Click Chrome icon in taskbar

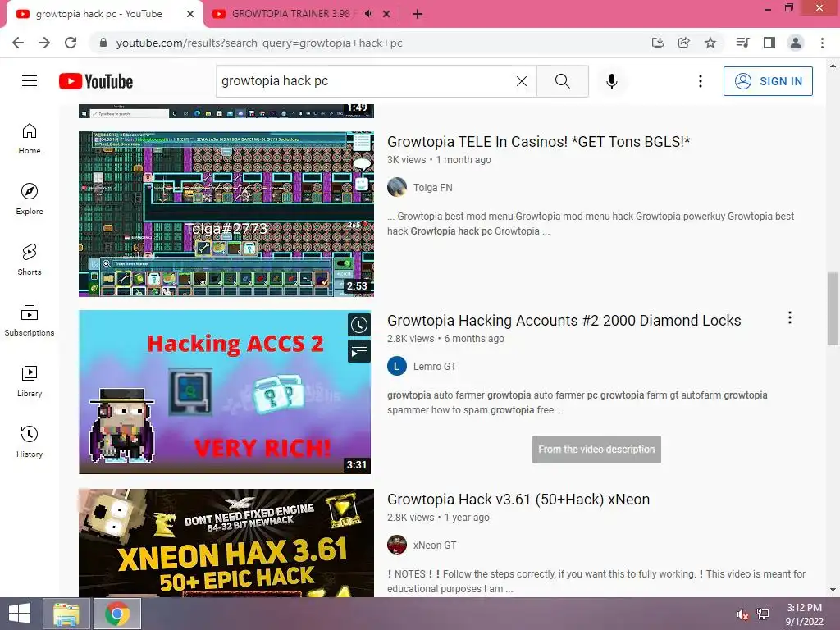click(x=117, y=614)
